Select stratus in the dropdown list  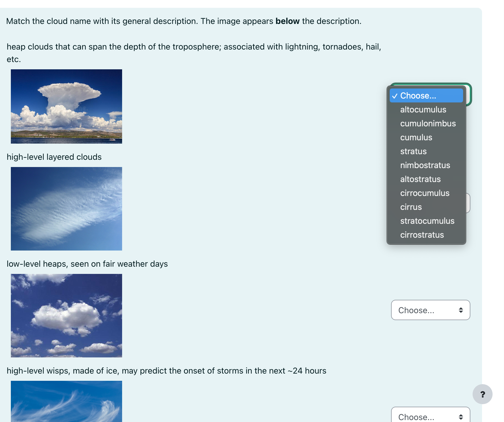413,151
